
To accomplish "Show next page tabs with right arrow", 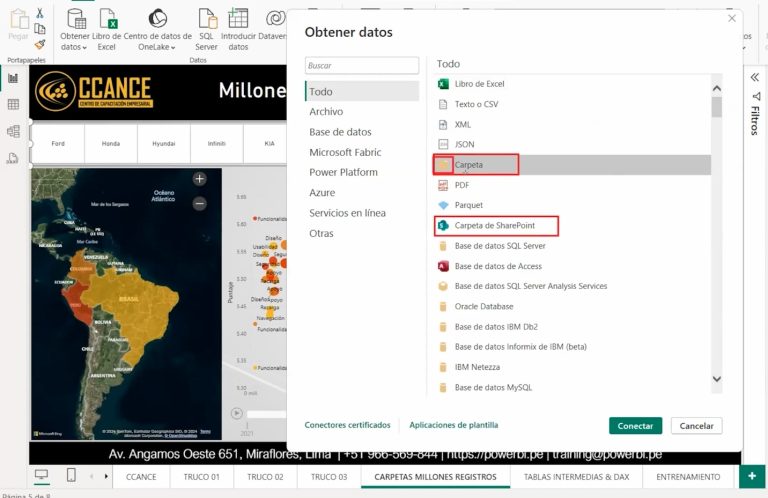I will point(106,476).
